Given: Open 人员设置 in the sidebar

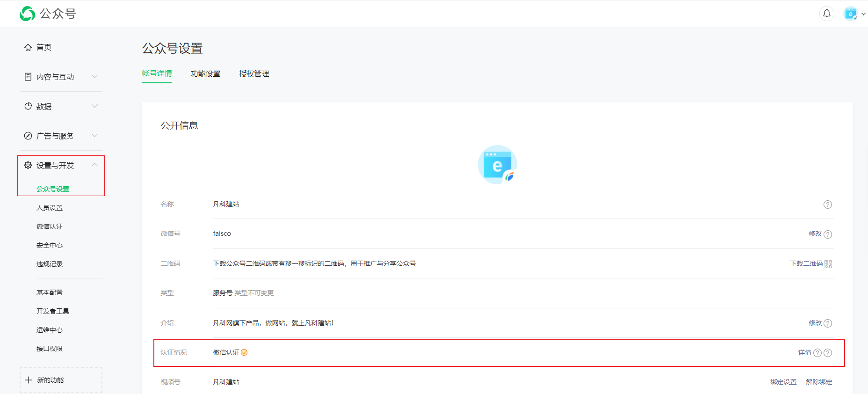Looking at the screenshot, I should 50,208.
